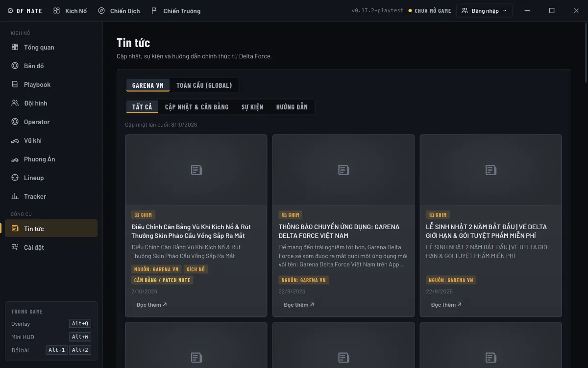The width and height of the screenshot is (588, 368).
Task: Click the Chiến Dịch compass icon
Action: pos(101,11)
